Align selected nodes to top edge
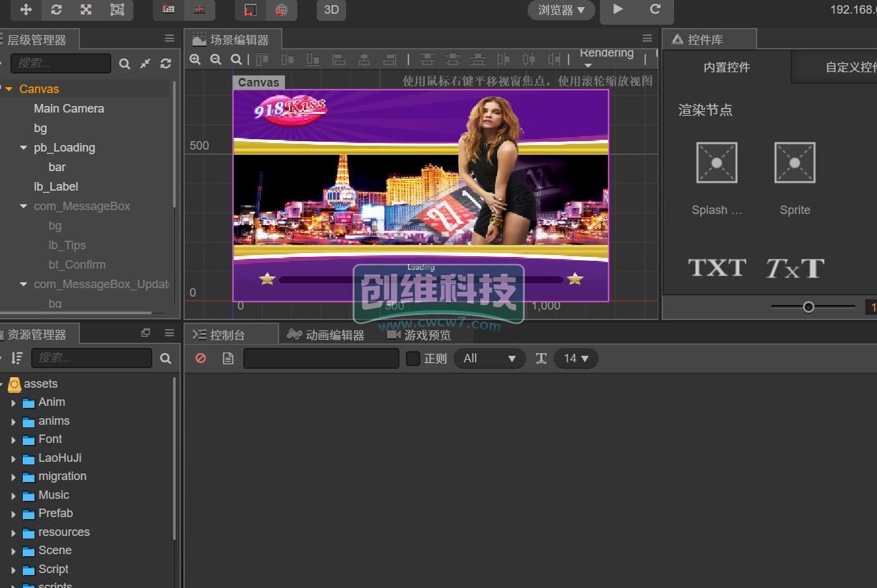 [262, 60]
